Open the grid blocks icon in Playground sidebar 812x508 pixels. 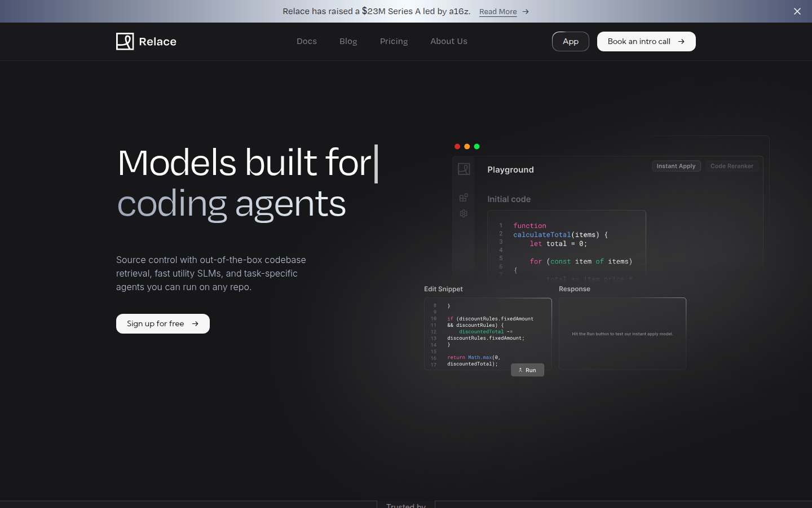coord(464,198)
